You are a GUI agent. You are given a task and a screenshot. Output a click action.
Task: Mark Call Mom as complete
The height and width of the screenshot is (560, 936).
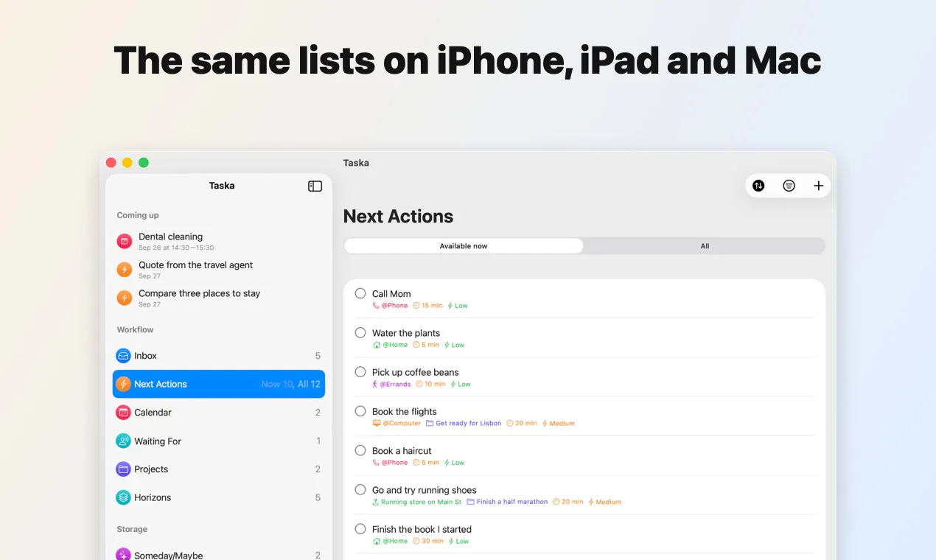coord(360,293)
